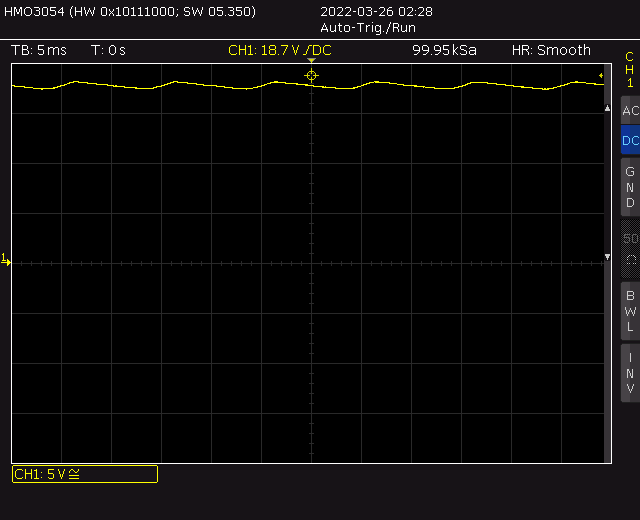This screenshot has height=520, width=640.
Task: Click the trigger point crosshair on waveform
Action: pyautogui.click(x=311, y=75)
